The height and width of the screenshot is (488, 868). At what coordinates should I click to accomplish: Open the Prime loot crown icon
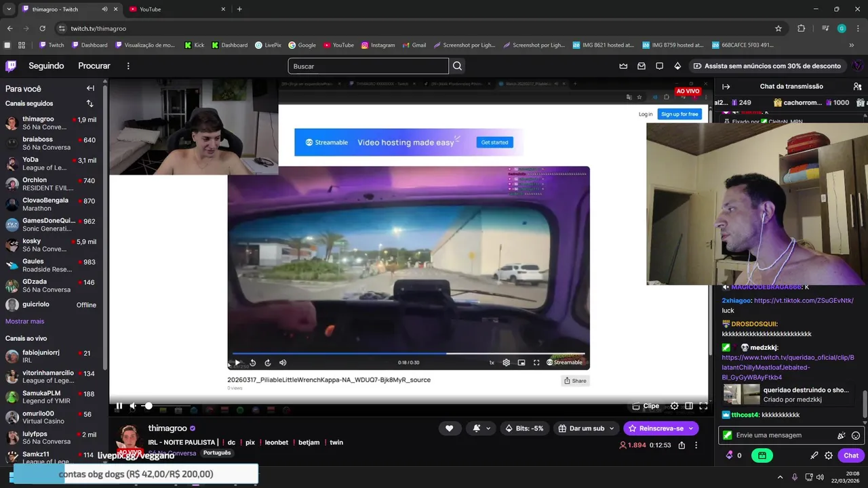point(624,66)
